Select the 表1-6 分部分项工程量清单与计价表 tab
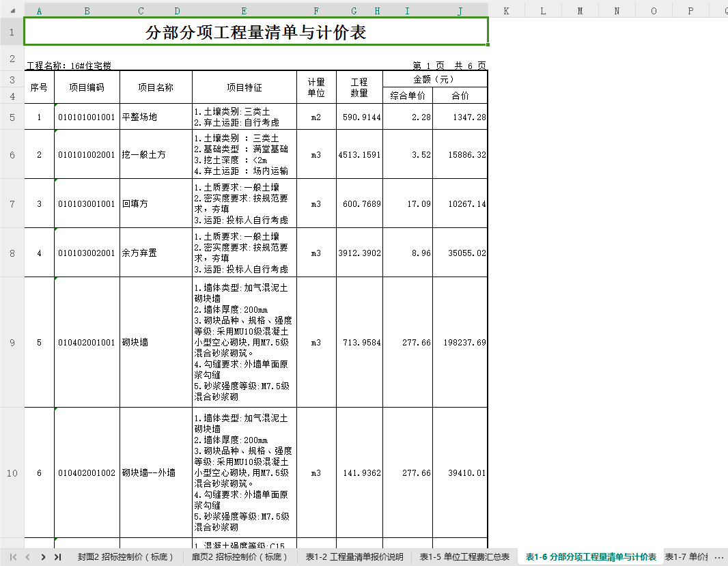Screen dimensions: 728x566 591,556
